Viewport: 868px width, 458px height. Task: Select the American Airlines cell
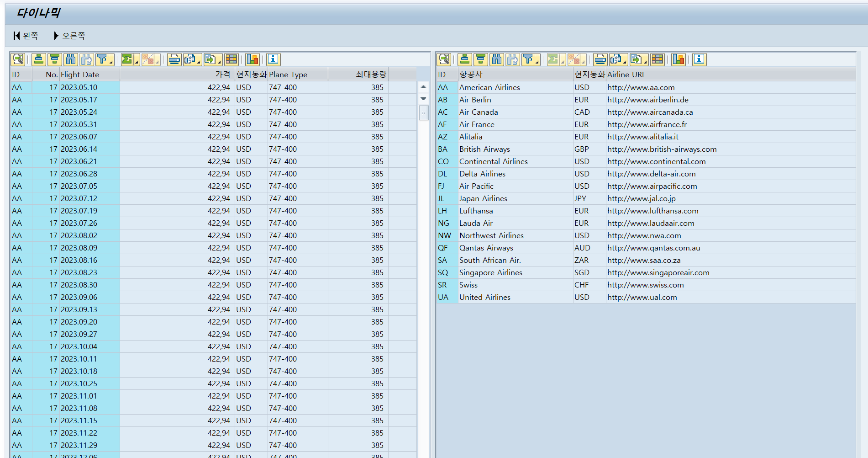pos(516,87)
